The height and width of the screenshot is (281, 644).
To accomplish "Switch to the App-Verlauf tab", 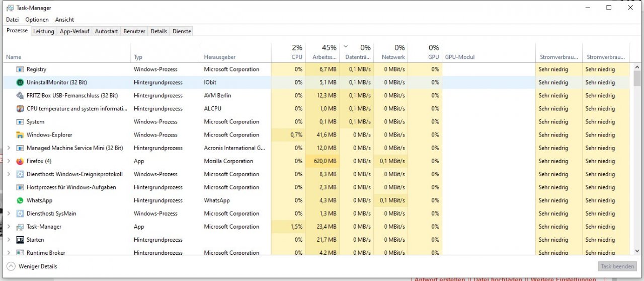I will click(74, 31).
